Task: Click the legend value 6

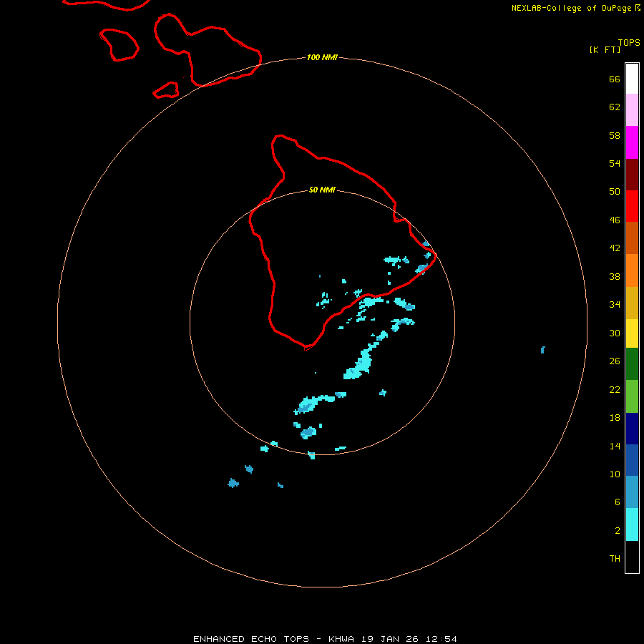Action: click(617, 502)
